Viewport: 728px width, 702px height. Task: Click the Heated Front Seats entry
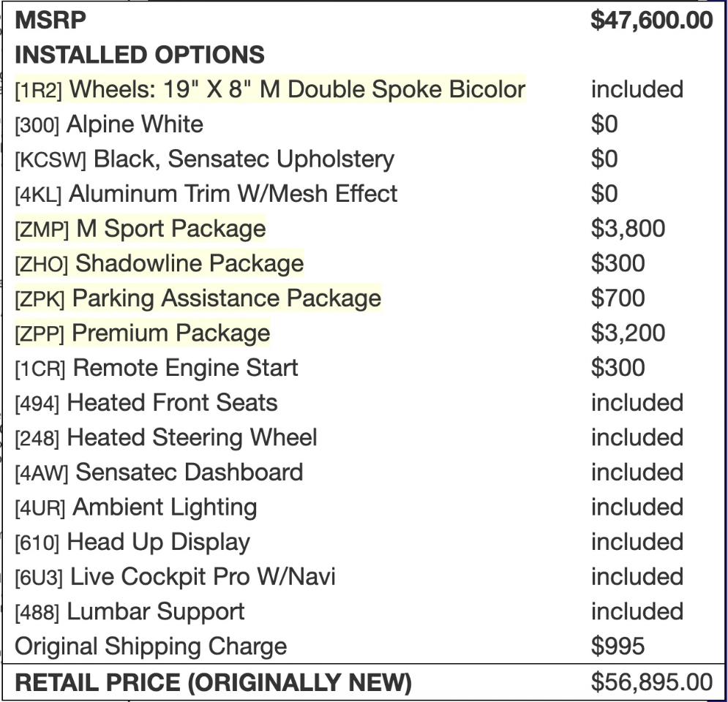tap(146, 403)
